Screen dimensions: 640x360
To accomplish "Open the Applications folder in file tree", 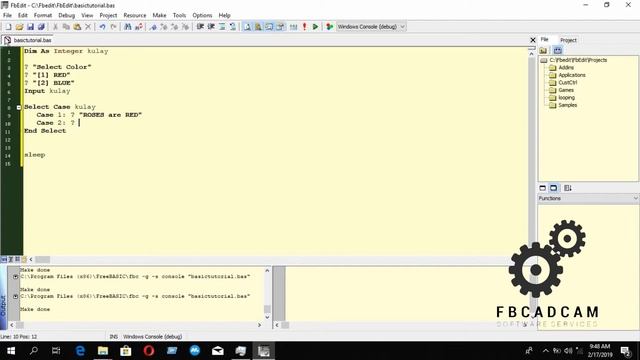I will point(572,75).
